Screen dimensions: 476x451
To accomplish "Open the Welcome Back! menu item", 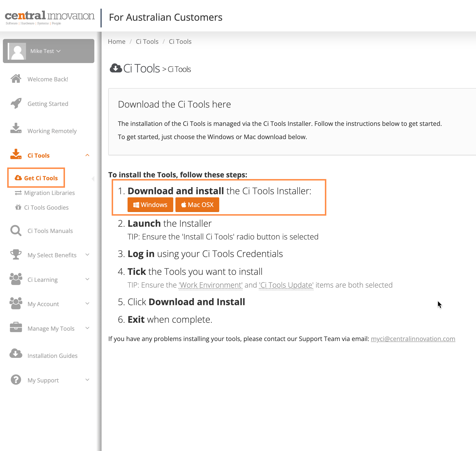I will coord(48,79).
